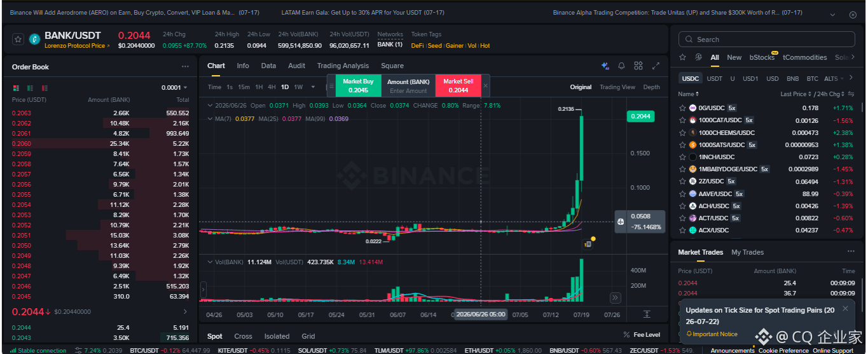Screen dimensions: 868x354
Task: Open favorites star filter in market list
Action: pyautogui.click(x=683, y=57)
